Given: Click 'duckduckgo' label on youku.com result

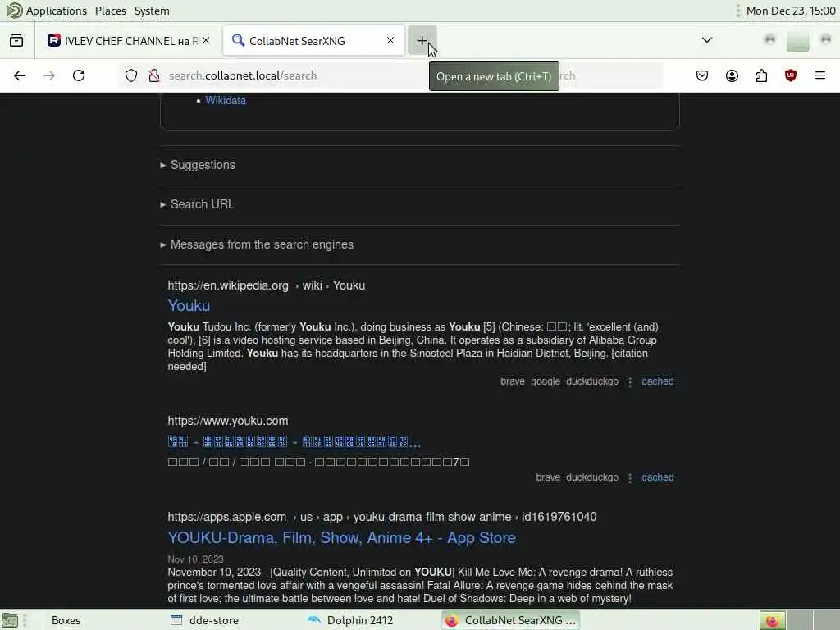Looking at the screenshot, I should [592, 477].
